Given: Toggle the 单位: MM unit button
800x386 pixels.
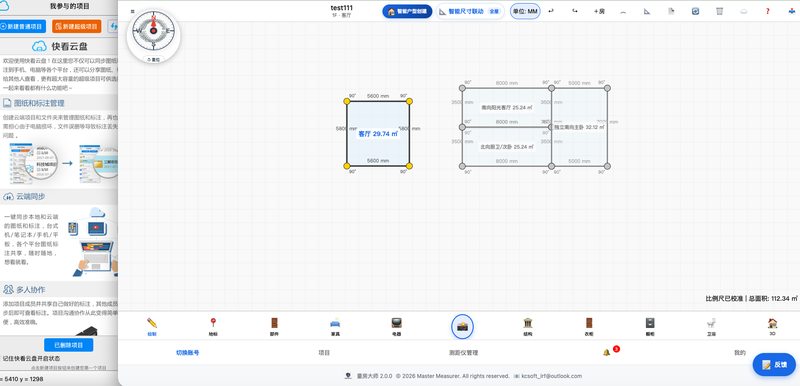Looking at the screenshot, I should (525, 11).
